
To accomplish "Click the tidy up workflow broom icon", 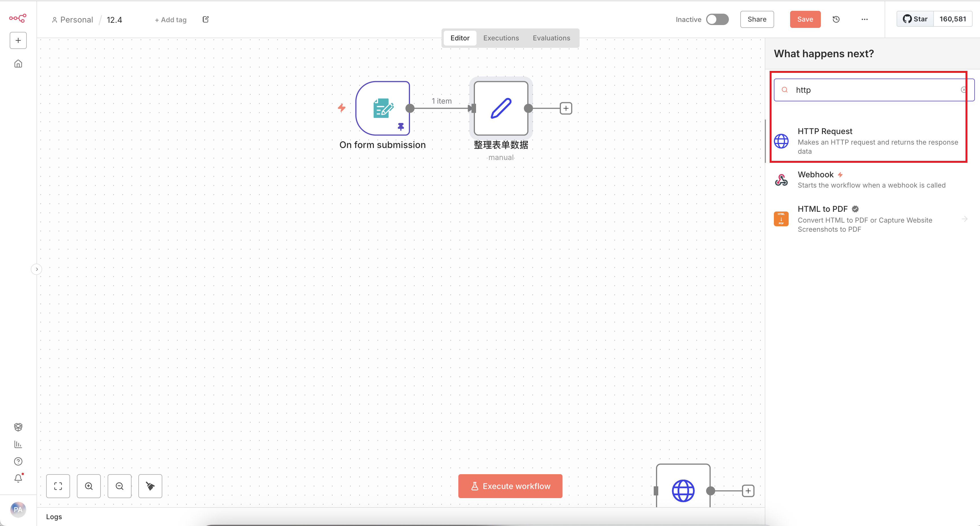I will coord(150,486).
